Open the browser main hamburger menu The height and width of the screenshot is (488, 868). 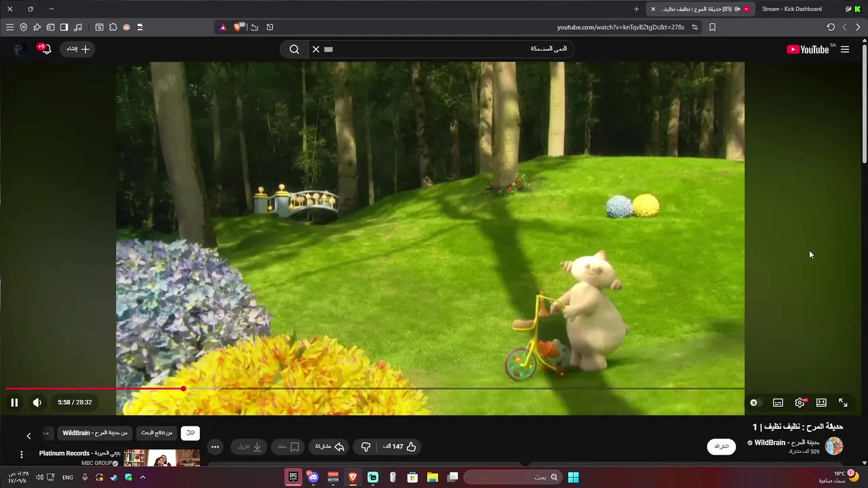coord(9,27)
